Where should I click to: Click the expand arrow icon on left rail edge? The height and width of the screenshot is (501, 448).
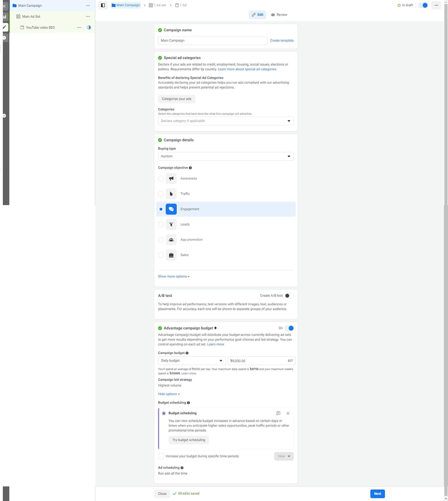click(x=4, y=116)
